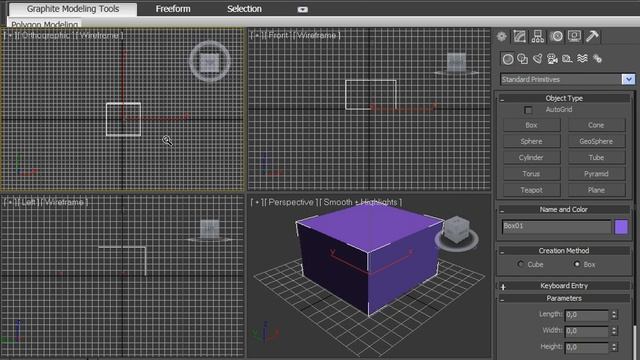This screenshot has width=640, height=360.
Task: Select the Geometry category icon
Action: [508, 59]
